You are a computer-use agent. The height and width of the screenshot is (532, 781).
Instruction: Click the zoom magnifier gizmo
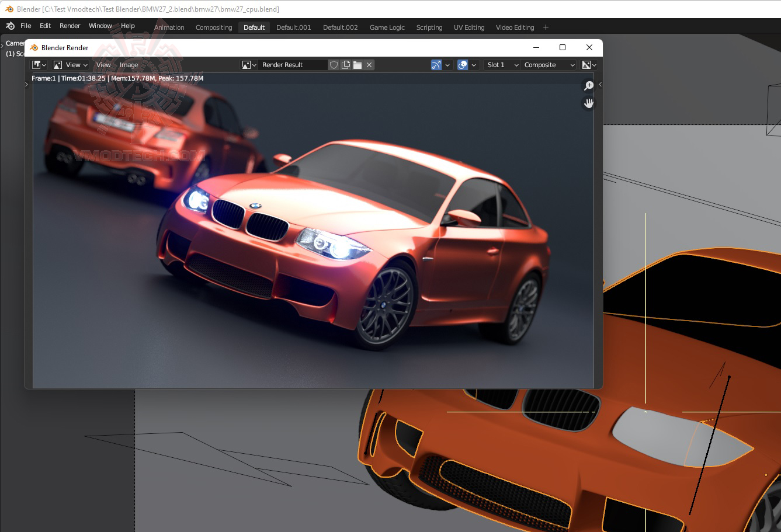click(589, 86)
